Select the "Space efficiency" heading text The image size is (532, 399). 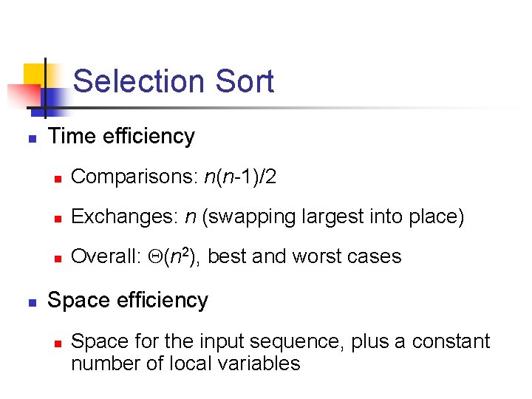coord(127,300)
